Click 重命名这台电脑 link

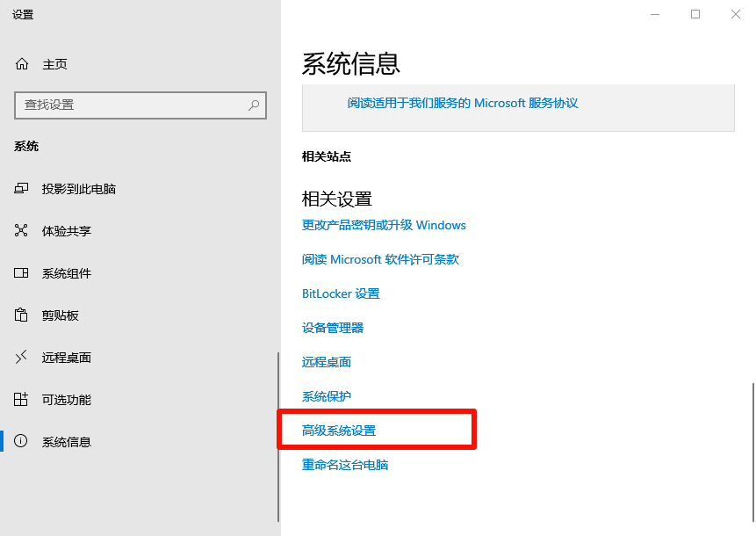(345, 465)
